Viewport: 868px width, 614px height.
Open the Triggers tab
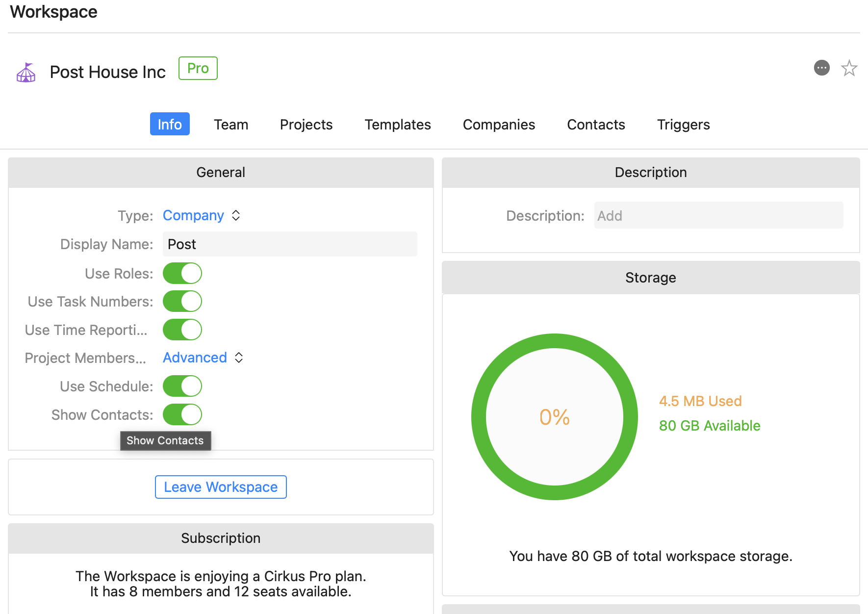[683, 124]
